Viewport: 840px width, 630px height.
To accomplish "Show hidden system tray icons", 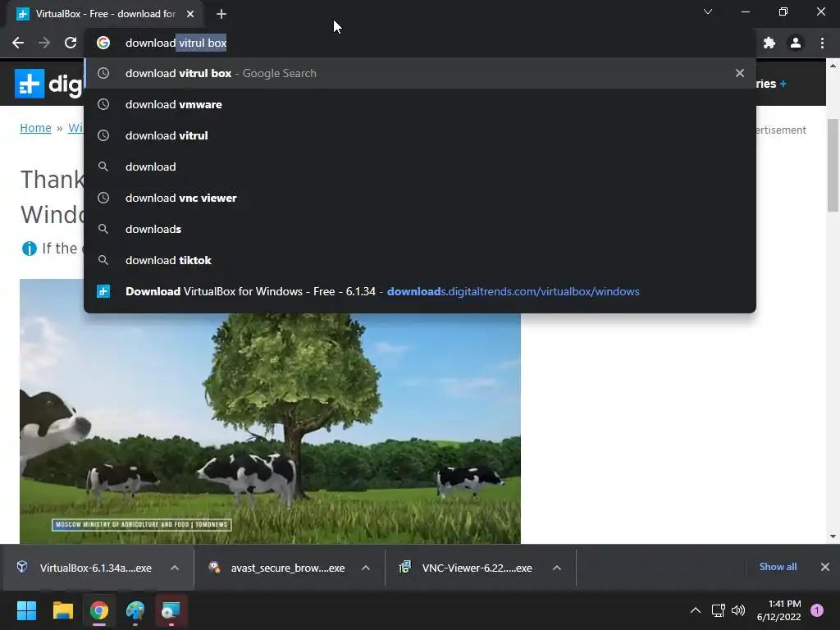I will pyautogui.click(x=696, y=610).
